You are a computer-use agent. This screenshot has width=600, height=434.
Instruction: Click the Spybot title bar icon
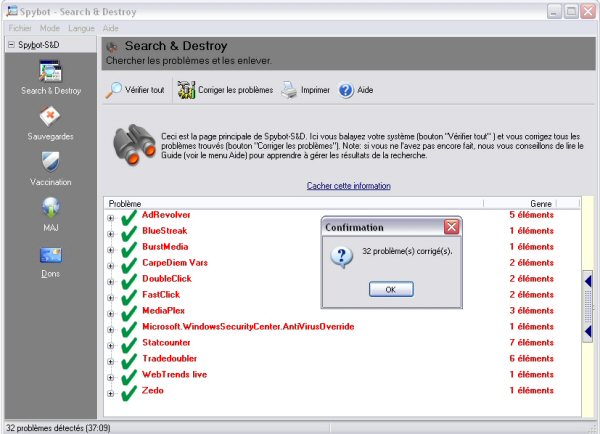(12, 11)
